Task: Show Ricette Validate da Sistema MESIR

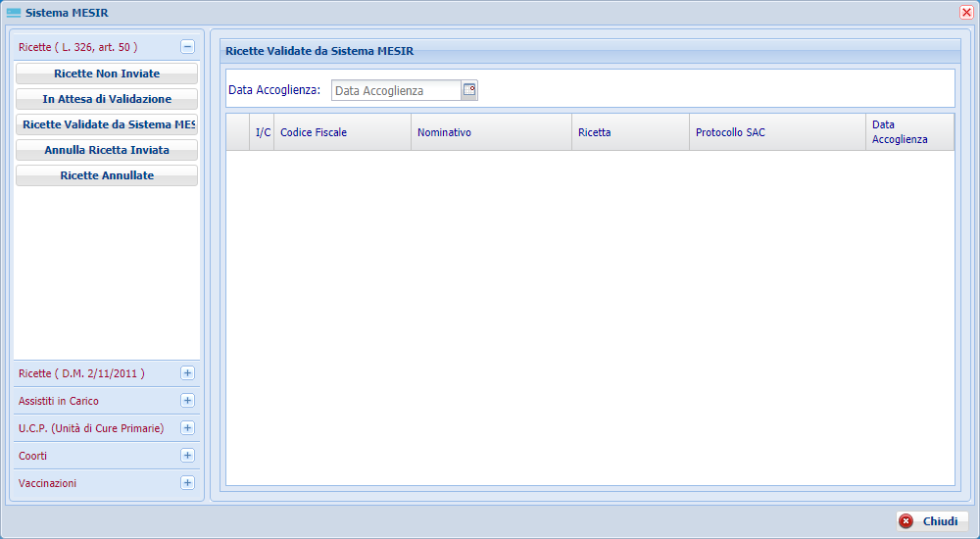Action: click(x=107, y=124)
